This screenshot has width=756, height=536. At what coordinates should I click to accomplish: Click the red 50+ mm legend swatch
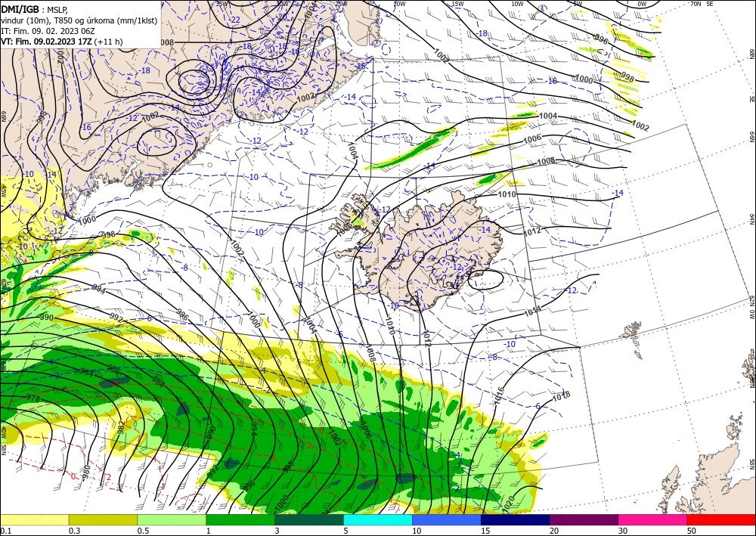coord(721,519)
